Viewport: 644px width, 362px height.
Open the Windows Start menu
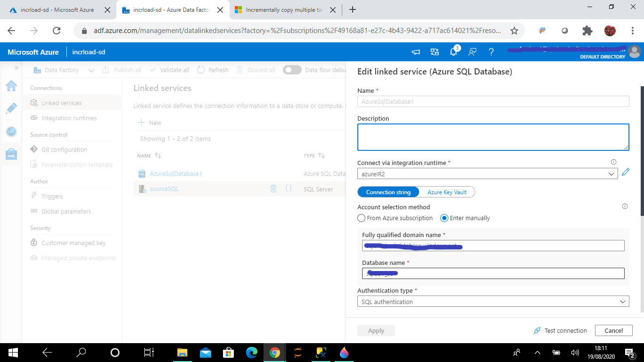(x=13, y=352)
